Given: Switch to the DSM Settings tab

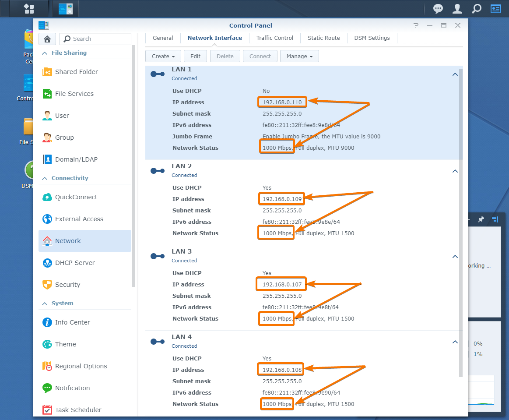Looking at the screenshot, I should 372,38.
